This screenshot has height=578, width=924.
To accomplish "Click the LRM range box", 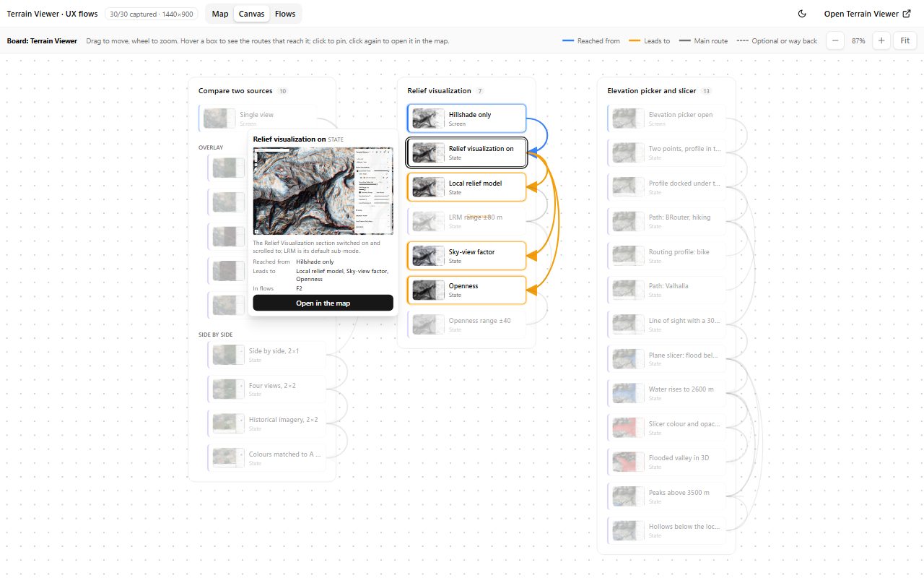I will [x=466, y=221].
